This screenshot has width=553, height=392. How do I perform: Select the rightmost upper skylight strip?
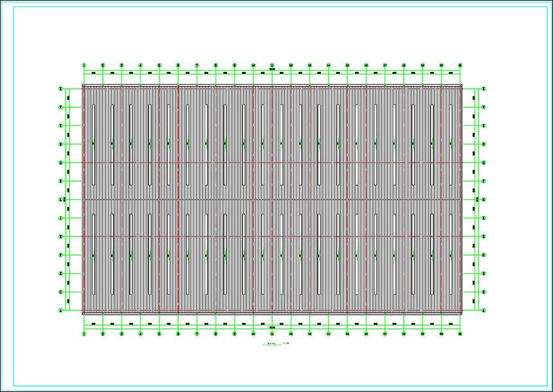pos(451,145)
